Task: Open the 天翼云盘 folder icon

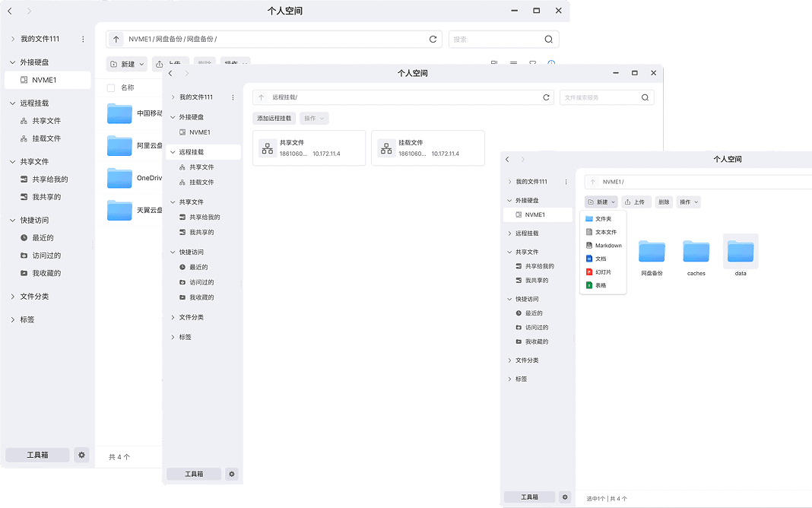Action: click(x=120, y=210)
